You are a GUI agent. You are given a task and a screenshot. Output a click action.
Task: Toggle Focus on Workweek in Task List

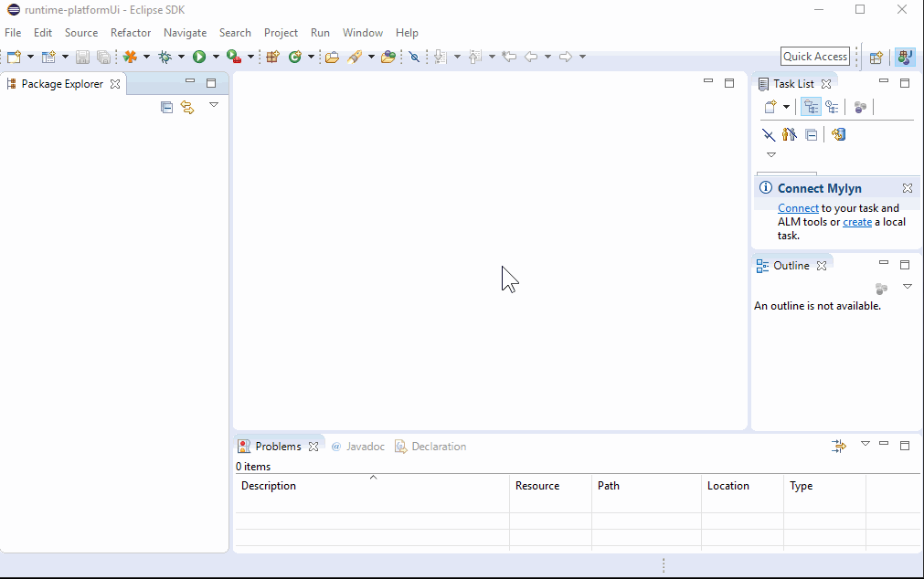coord(860,107)
